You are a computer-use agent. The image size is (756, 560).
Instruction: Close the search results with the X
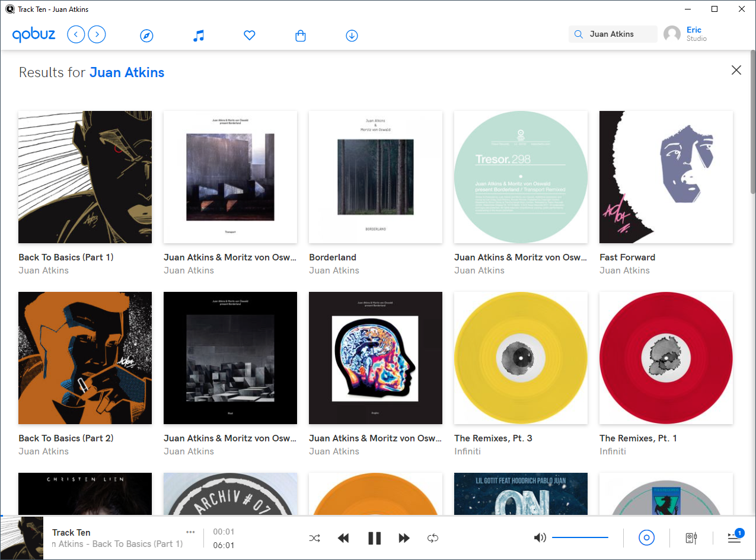click(x=736, y=70)
